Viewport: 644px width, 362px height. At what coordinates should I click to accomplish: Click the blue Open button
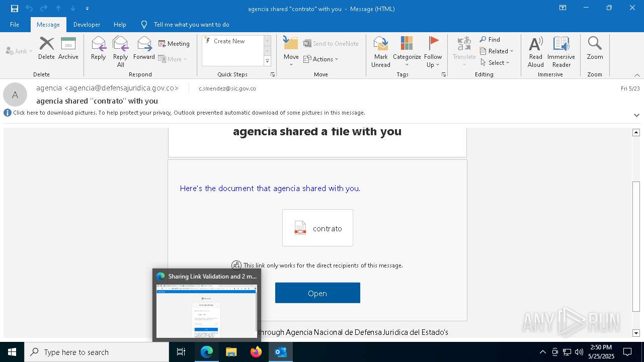point(317,293)
